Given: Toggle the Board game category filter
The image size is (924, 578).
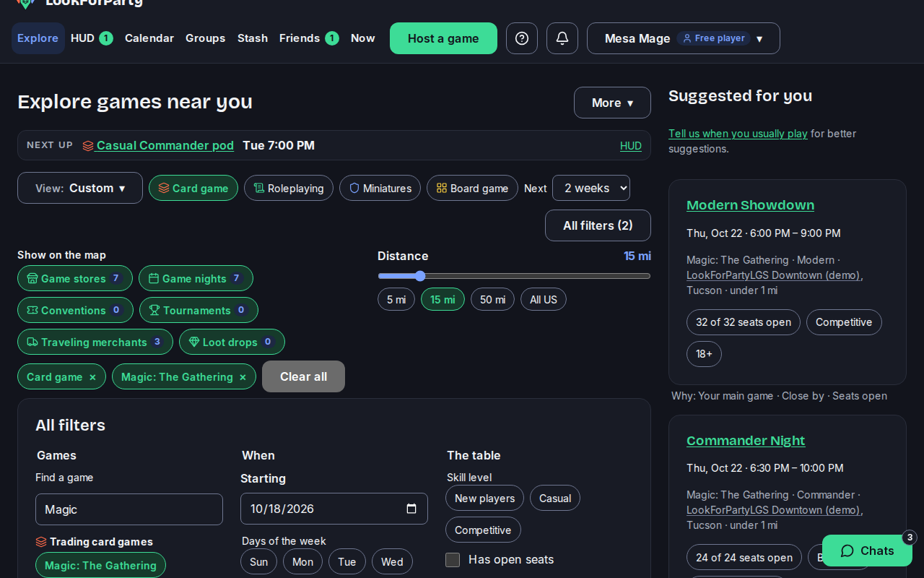Looking at the screenshot, I should (472, 188).
